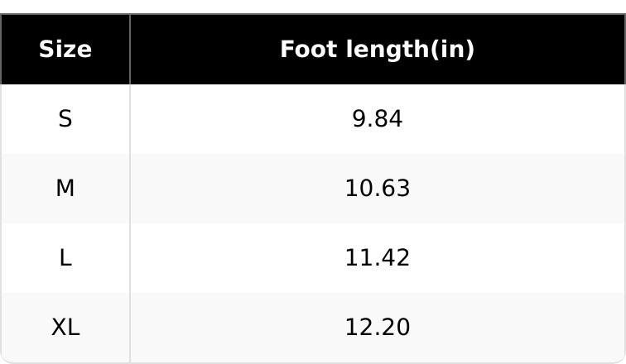626x364 pixels.
Task: Pick the foot length for size M
Action: [x=377, y=189]
